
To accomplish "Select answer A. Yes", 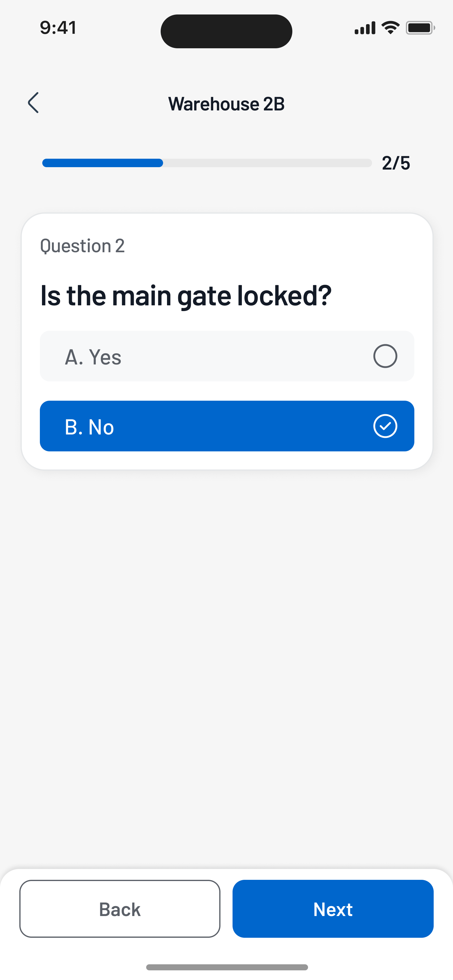I will pos(226,356).
